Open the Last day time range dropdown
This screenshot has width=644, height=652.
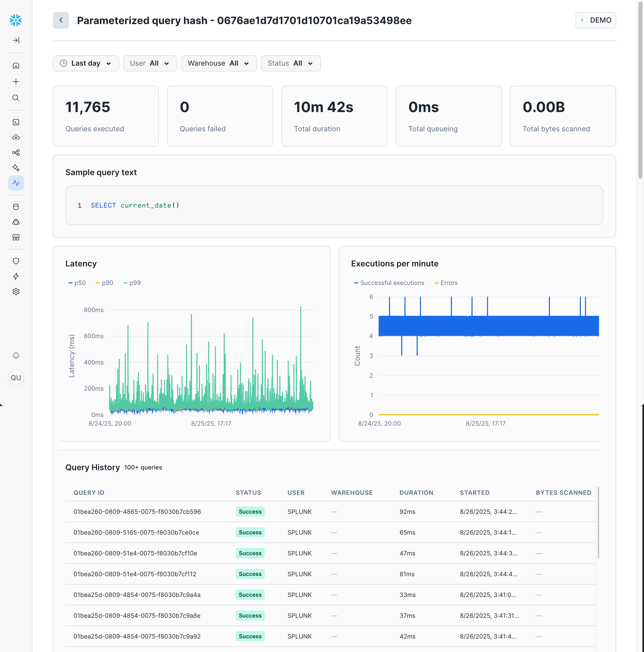coord(86,63)
